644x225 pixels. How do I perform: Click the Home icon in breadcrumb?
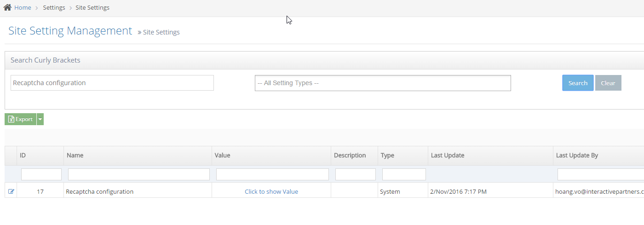coord(7,8)
